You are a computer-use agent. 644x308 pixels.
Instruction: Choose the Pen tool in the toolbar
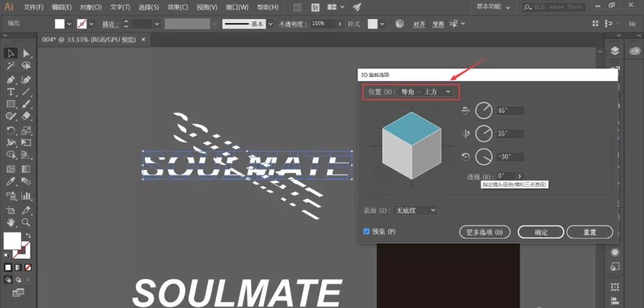[x=11, y=79]
